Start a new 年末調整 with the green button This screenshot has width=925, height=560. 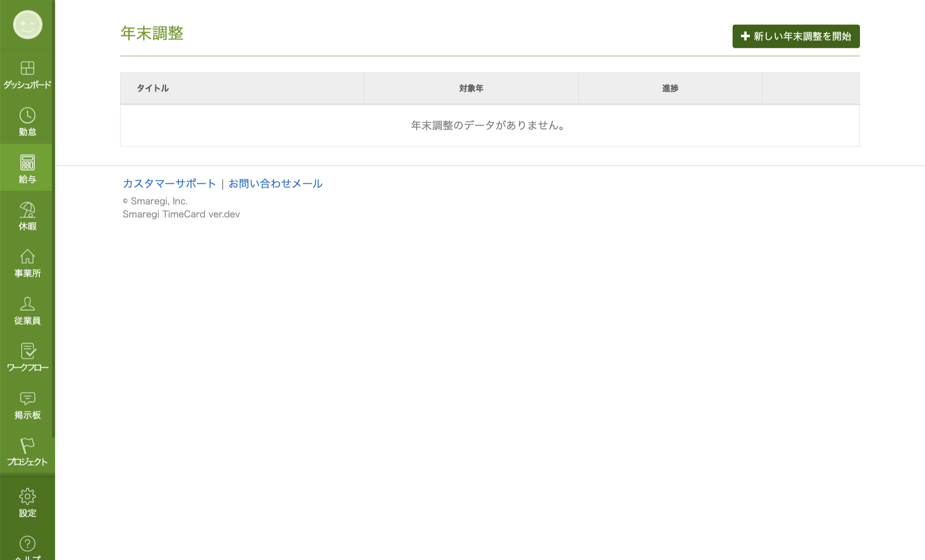point(796,36)
